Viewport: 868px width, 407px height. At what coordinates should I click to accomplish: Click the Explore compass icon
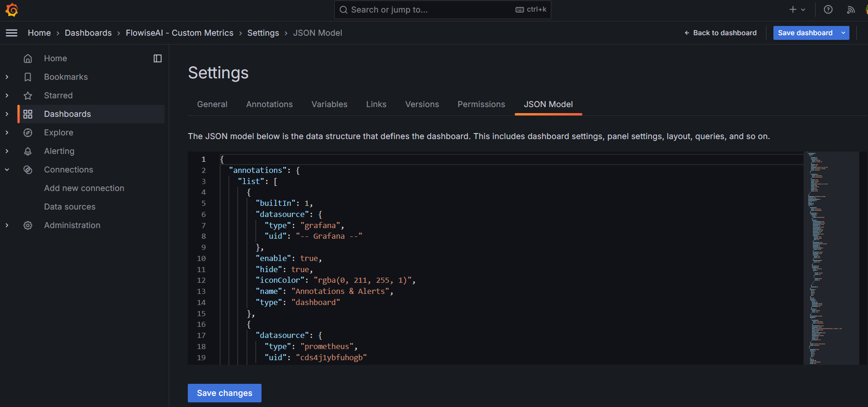[x=28, y=133]
